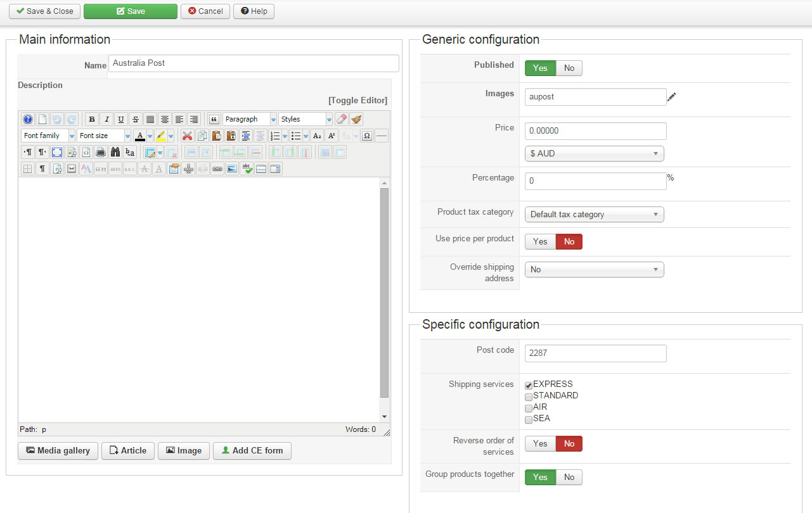
Task: Open the editor help icon
Action: (x=27, y=119)
